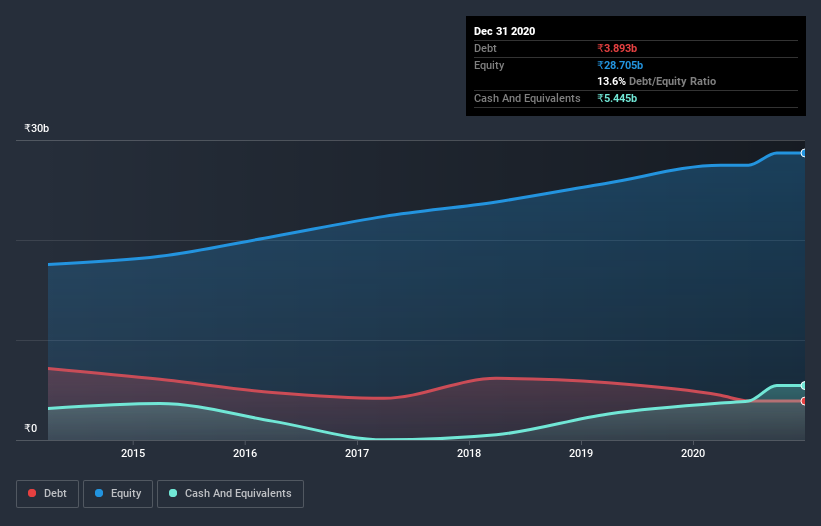This screenshot has width=821, height=526.
Task: Click the teal Cash endpoint marker
Action: [x=804, y=386]
